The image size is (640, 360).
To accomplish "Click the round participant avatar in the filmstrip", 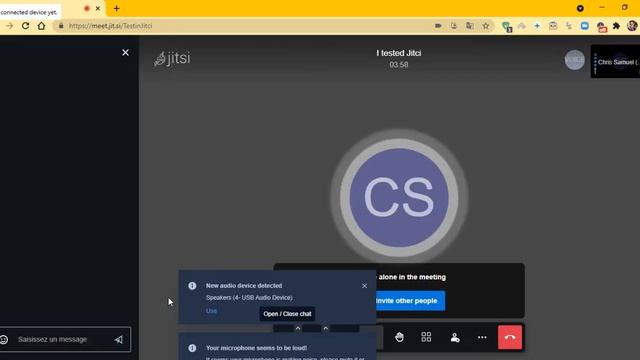I will click(x=575, y=60).
